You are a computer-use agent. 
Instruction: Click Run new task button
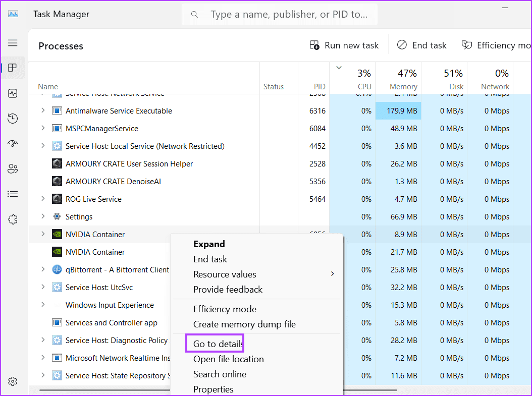coord(344,45)
